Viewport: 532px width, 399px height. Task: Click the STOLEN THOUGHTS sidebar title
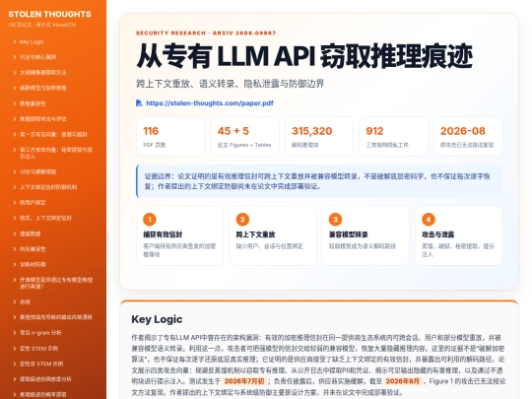coord(50,14)
